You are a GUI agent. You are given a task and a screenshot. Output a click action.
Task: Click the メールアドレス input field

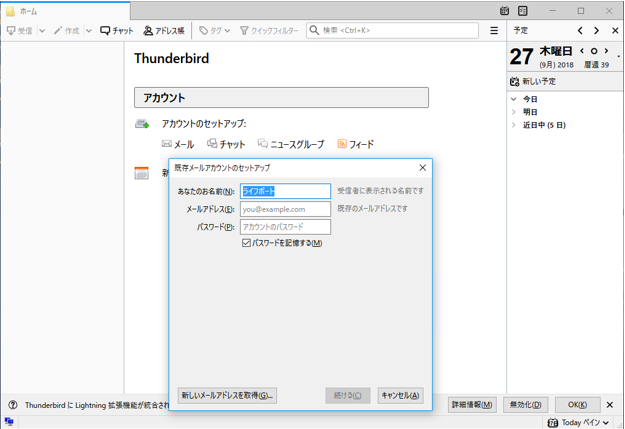coord(285,209)
